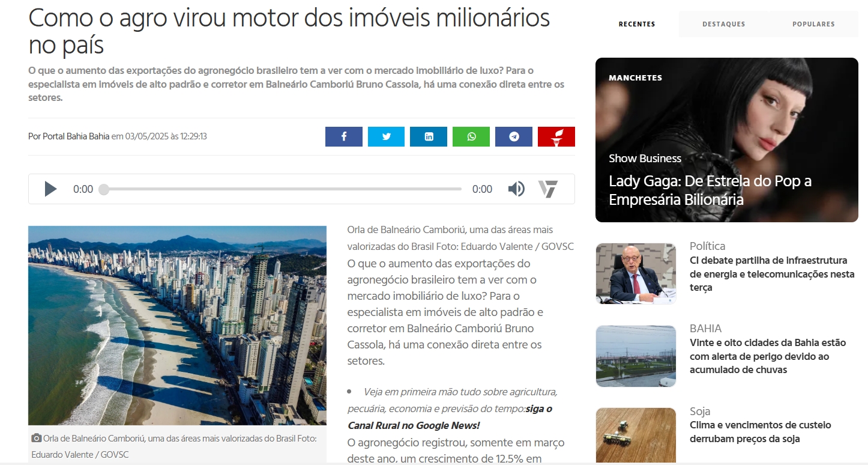
Task: Share the article via WhatsApp
Action: [471, 136]
